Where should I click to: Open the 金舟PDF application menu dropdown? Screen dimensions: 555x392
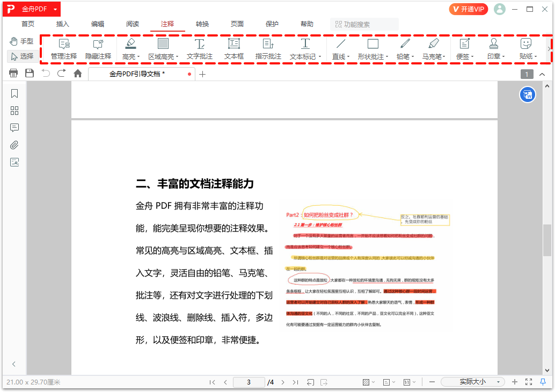(55, 10)
